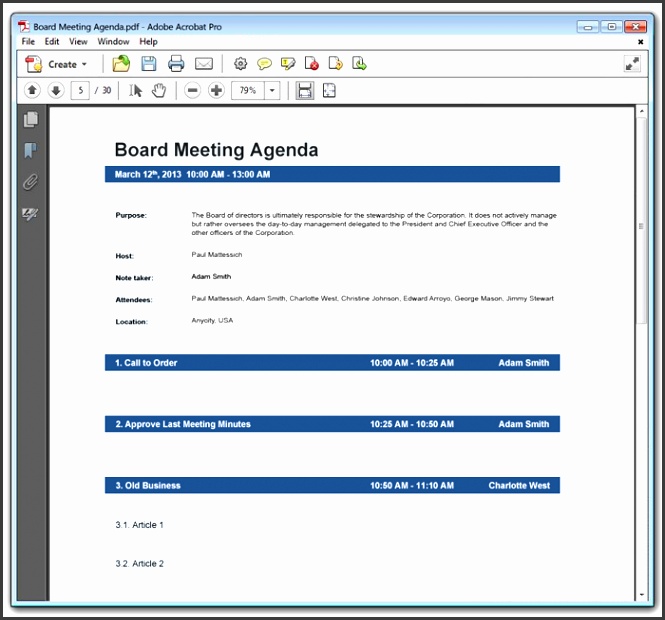Open the Window menu
665x620 pixels.
[x=113, y=42]
